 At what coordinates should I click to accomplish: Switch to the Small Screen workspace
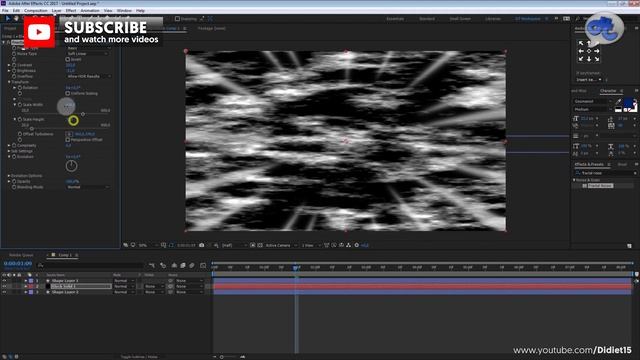point(460,19)
